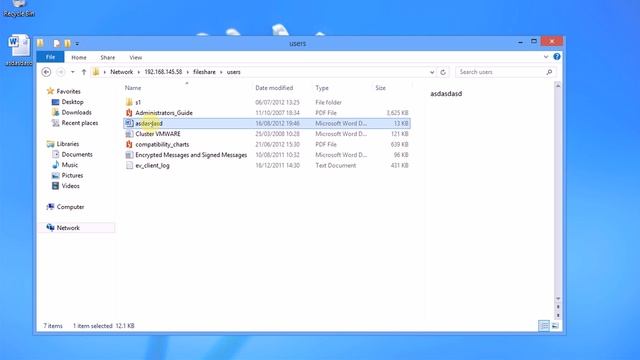Select Libraries in navigation pane

click(x=67, y=144)
